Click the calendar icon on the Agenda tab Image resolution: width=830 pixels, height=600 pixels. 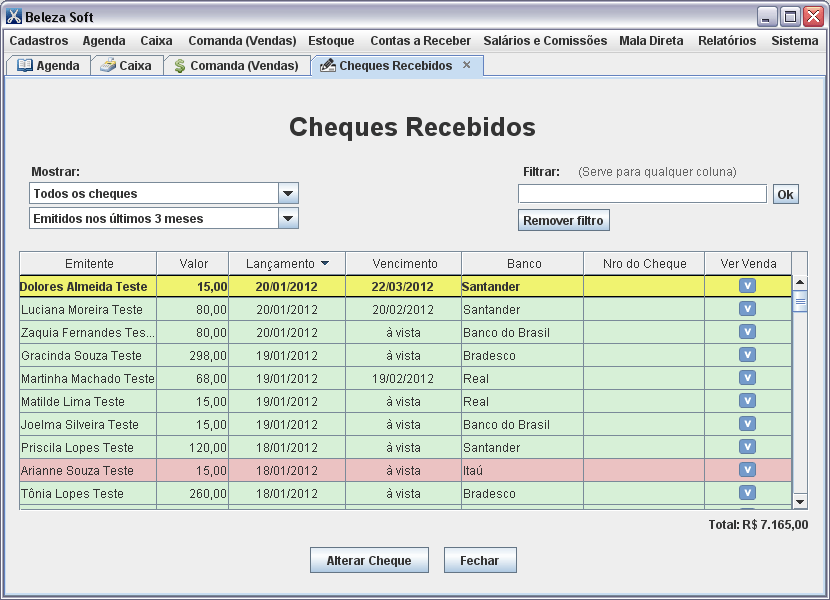pyautogui.click(x=25, y=65)
